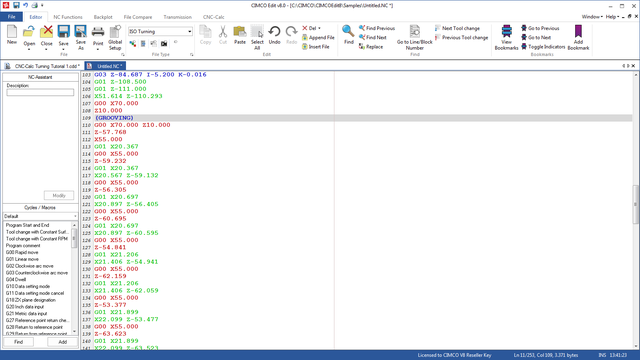This screenshot has height=360, width=640.
Task: Expand the Open button dropdown arrow
Action: 29,49
